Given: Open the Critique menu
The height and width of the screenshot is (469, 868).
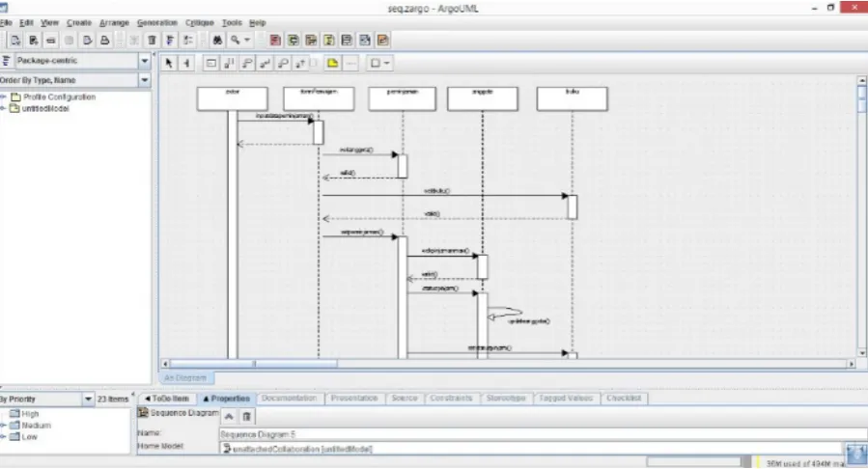Looking at the screenshot, I should pos(199,22).
